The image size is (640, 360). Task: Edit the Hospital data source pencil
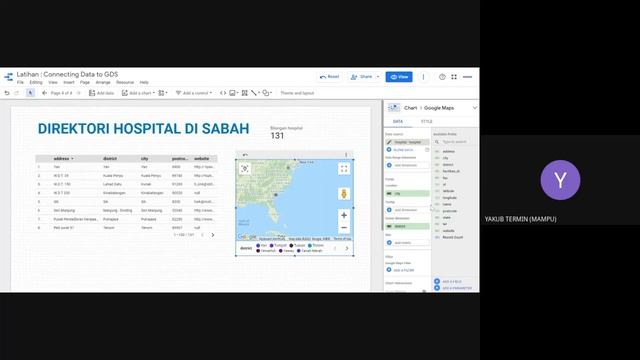pos(389,142)
